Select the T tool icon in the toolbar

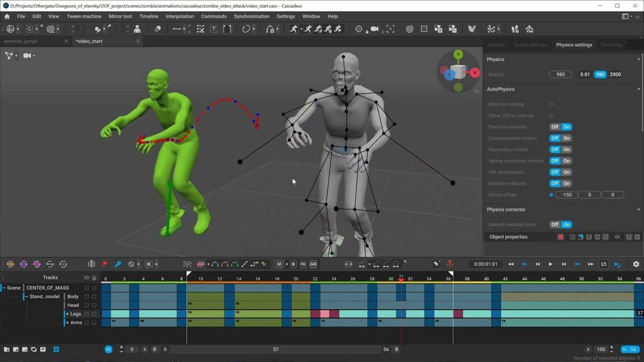coord(214,29)
